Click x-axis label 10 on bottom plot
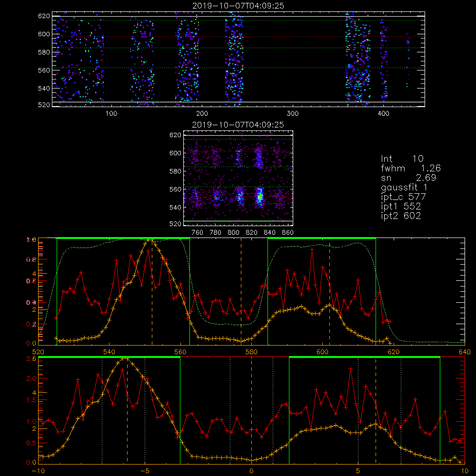 [x=465, y=471]
